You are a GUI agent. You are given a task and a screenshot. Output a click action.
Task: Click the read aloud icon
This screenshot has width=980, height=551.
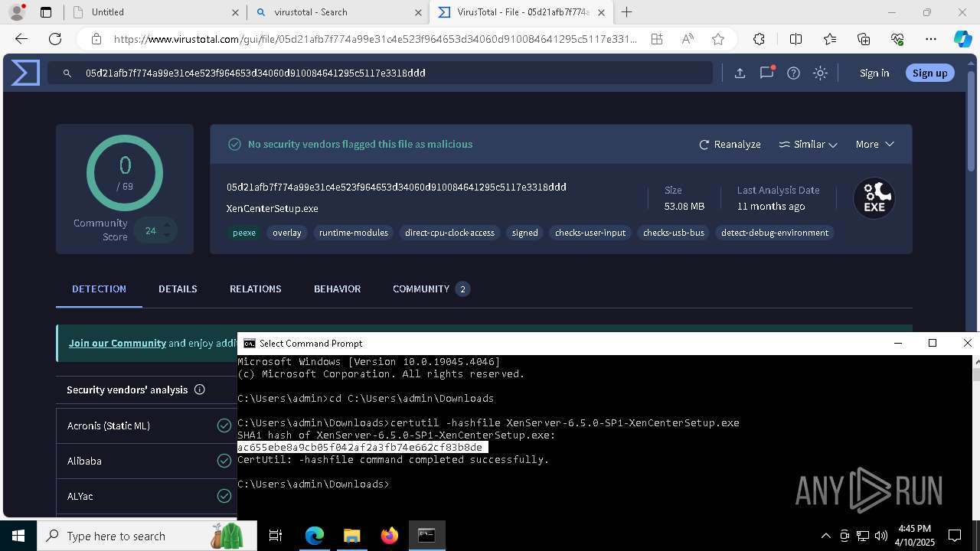coord(688,39)
